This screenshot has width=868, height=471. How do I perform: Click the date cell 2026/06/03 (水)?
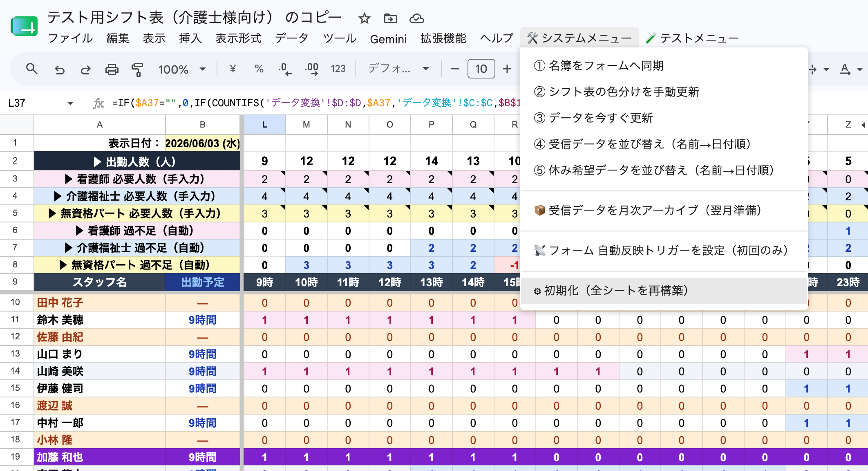tap(202, 143)
